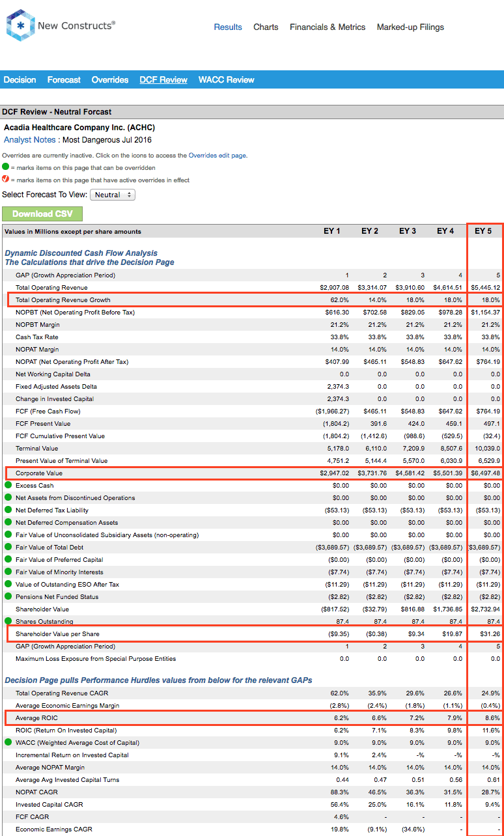Click override dot for Net Deferred Compensation Assets

pyautogui.click(x=8, y=522)
